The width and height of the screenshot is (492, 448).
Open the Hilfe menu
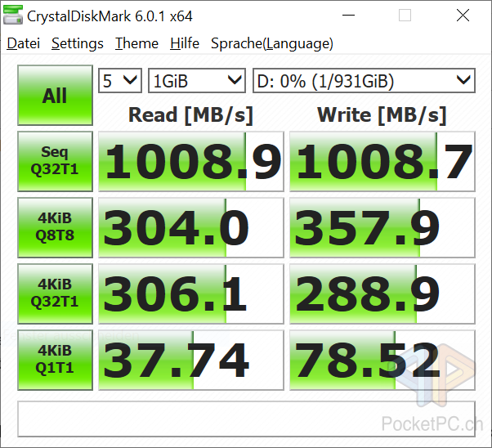tap(185, 43)
